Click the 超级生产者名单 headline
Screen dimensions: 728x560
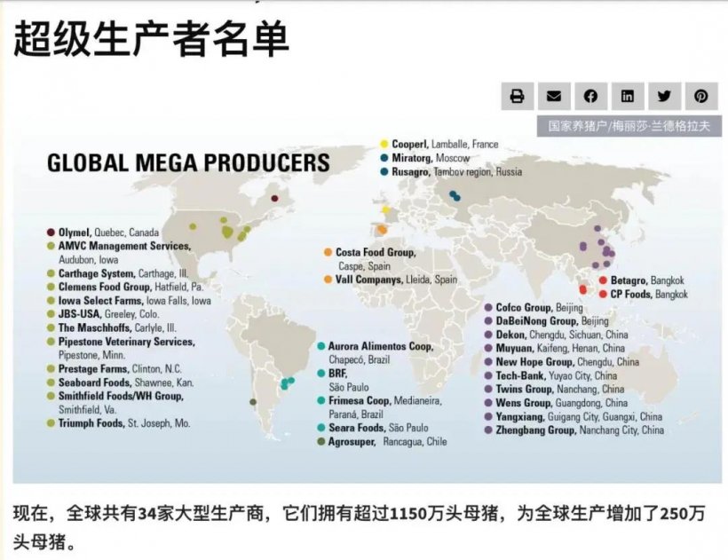[x=152, y=38]
